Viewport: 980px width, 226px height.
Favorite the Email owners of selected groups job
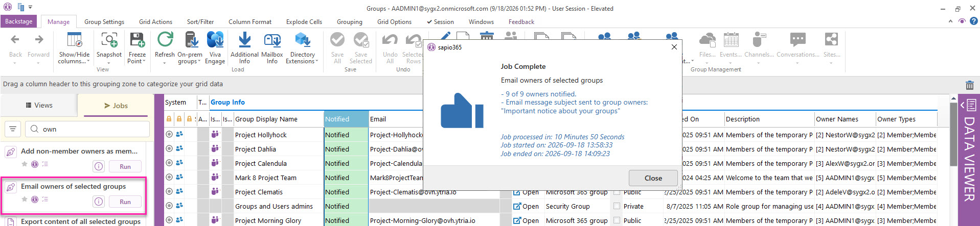[24, 199]
